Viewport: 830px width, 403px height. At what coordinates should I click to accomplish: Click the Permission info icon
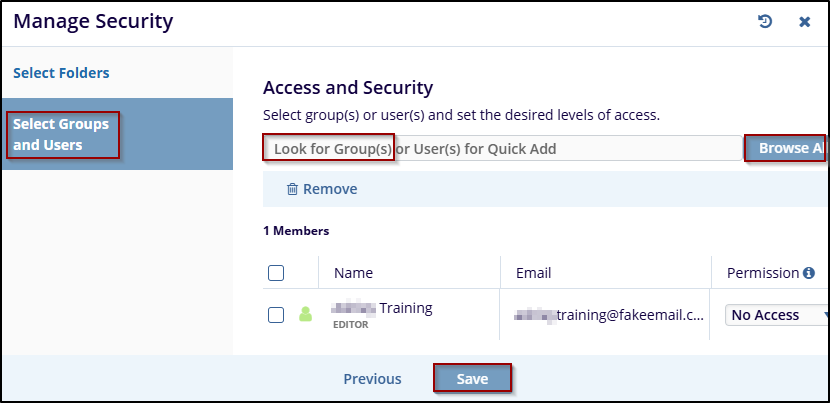tap(809, 273)
